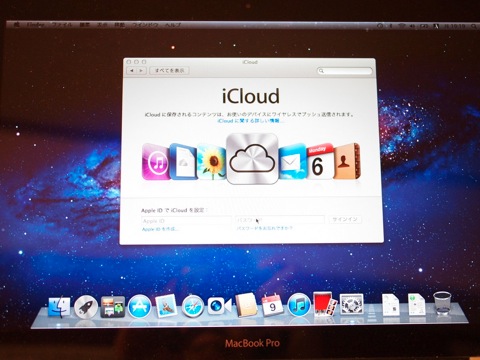This screenshot has height=360, width=480.
Task: Open the App Store dock icon
Action: point(139,306)
